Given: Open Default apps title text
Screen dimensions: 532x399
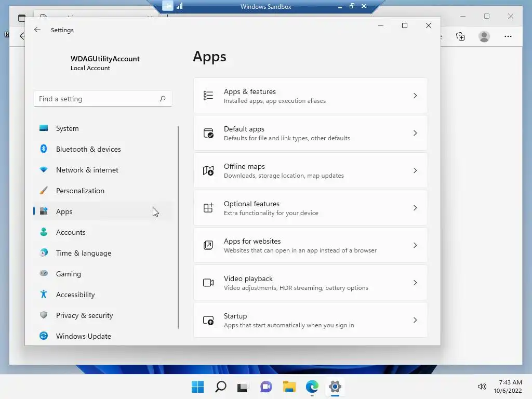Looking at the screenshot, I should [x=244, y=129].
